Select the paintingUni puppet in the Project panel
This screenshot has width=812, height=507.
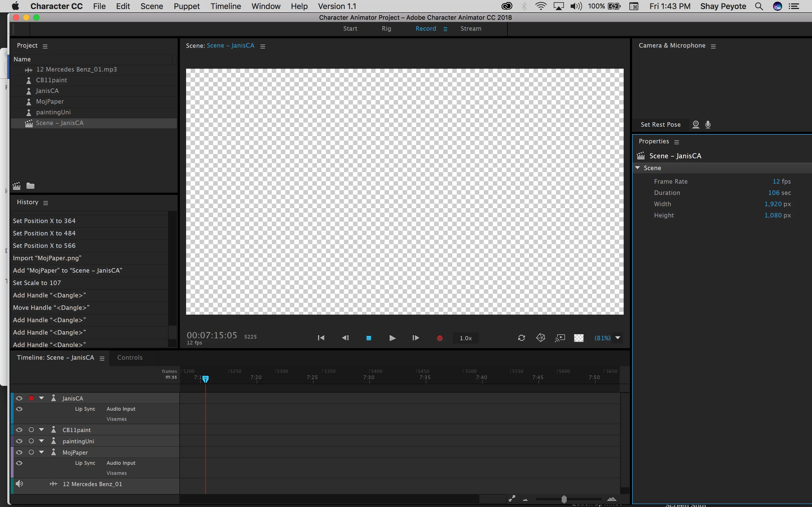coord(53,112)
